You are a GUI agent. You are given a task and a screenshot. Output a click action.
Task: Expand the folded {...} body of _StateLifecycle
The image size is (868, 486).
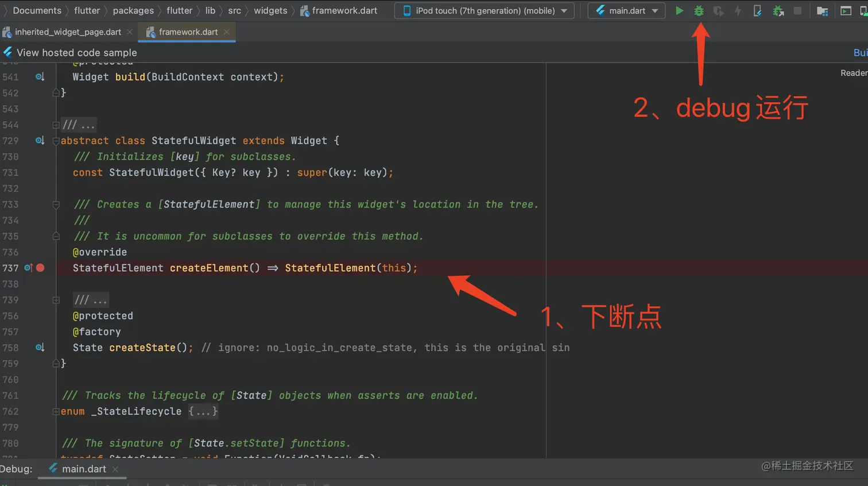[x=203, y=411]
